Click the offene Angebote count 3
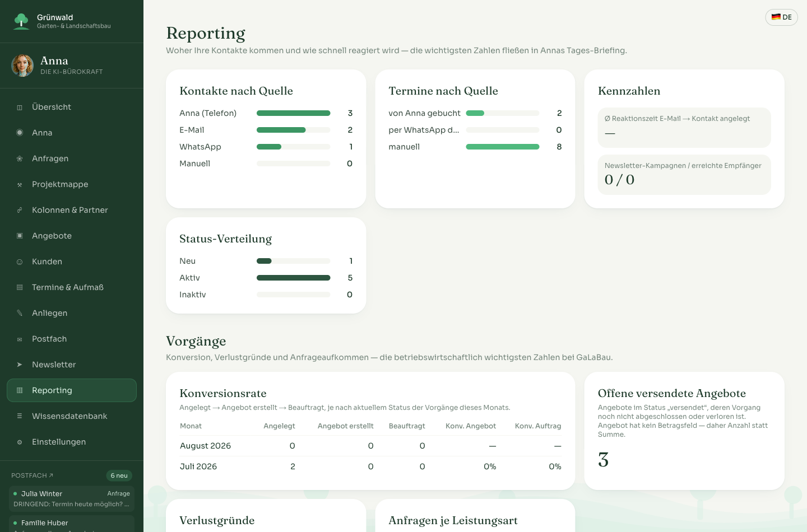The width and height of the screenshot is (807, 532). pos(604,460)
